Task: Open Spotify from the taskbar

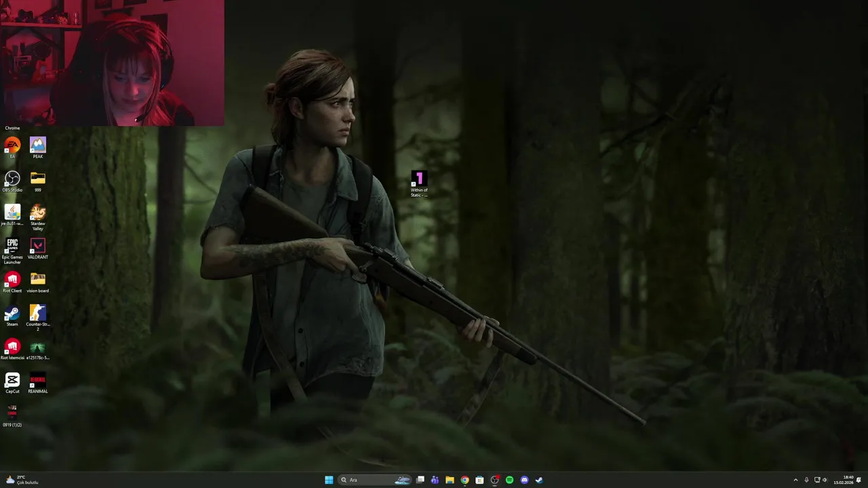Action: coord(509,480)
